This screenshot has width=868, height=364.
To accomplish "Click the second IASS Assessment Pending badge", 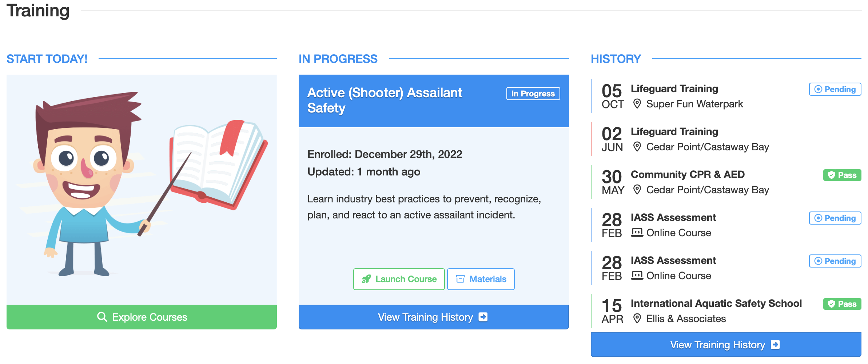I will [x=835, y=261].
